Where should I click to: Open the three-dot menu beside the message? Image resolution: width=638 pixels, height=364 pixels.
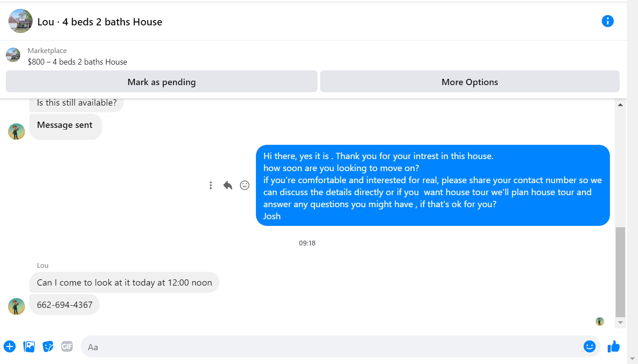point(211,185)
